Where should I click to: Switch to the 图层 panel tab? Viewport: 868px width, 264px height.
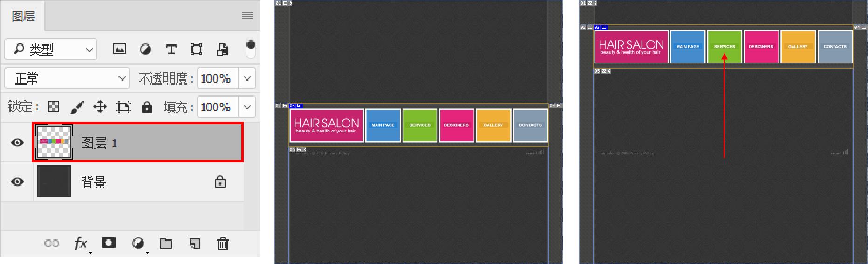click(23, 16)
